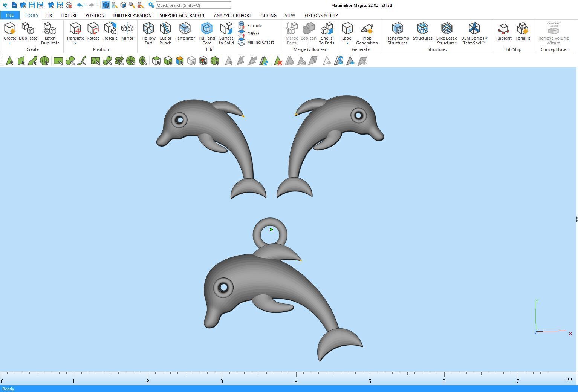The height and width of the screenshot is (392, 578).
Task: Click the Mirror tool
Action: 127,31
